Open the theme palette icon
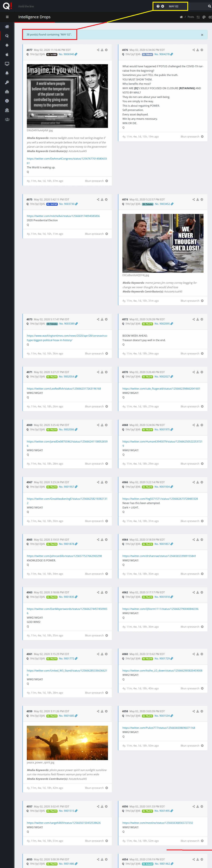This screenshot has height=868, width=212. [x=204, y=17]
